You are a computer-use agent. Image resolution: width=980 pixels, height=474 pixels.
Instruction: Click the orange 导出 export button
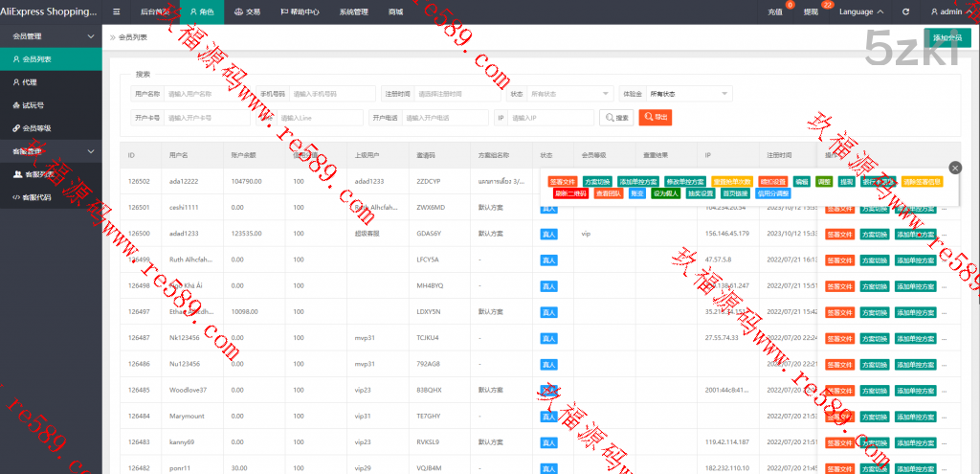click(x=656, y=117)
